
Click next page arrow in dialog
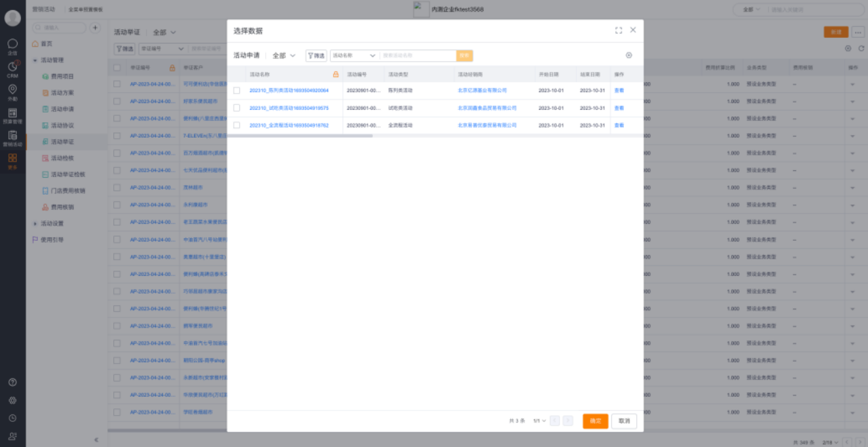(x=568, y=421)
